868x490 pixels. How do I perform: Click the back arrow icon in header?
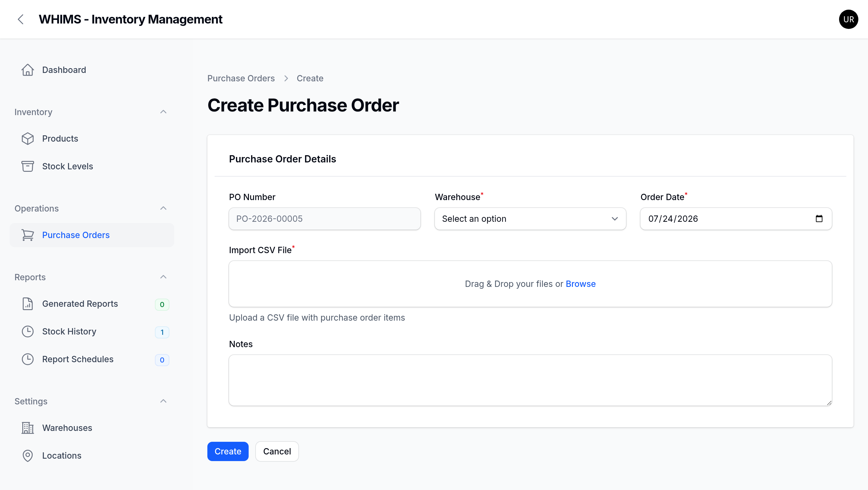coord(20,19)
